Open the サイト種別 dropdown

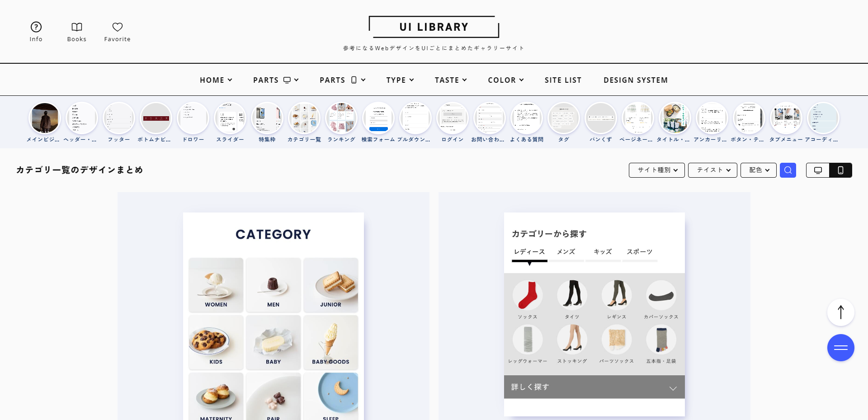click(656, 170)
